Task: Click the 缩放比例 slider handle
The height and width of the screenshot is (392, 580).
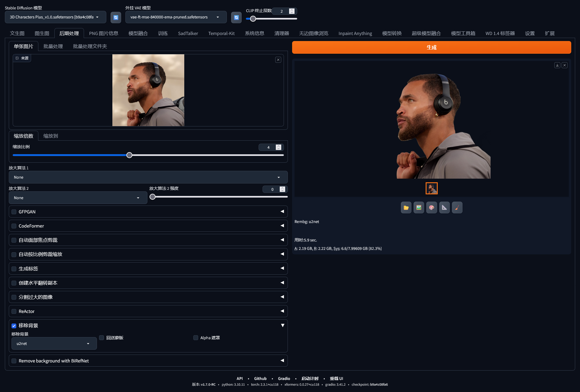Action: click(x=129, y=155)
